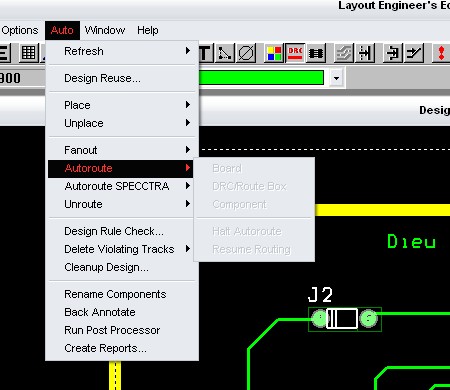Select the obstacle tool icon
This screenshot has height=390, width=450.
click(x=246, y=53)
